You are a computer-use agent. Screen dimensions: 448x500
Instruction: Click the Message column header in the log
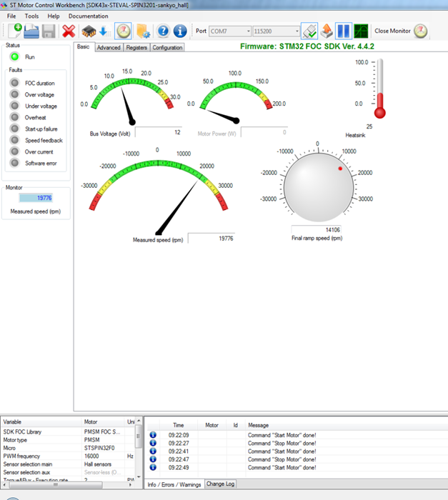347,425
